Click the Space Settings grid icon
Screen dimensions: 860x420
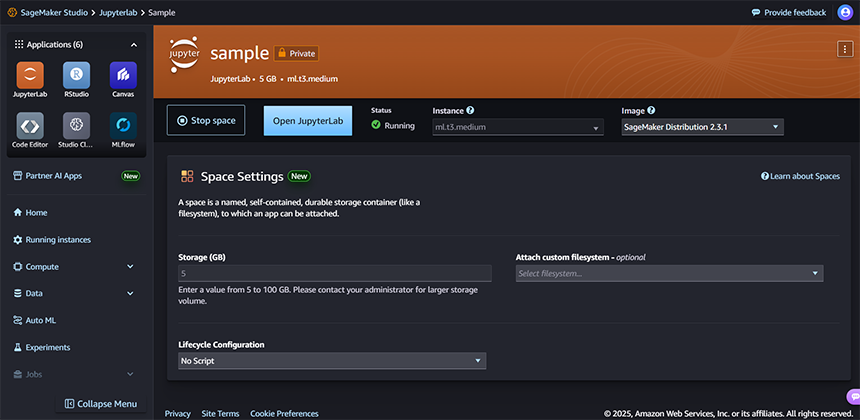(x=187, y=176)
